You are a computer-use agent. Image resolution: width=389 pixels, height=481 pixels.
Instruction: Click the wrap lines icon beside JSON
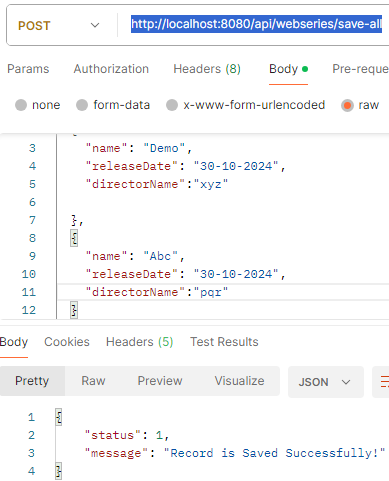383,382
